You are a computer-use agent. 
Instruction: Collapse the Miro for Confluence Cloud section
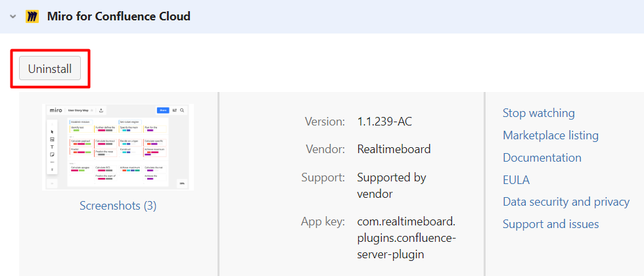(x=13, y=16)
